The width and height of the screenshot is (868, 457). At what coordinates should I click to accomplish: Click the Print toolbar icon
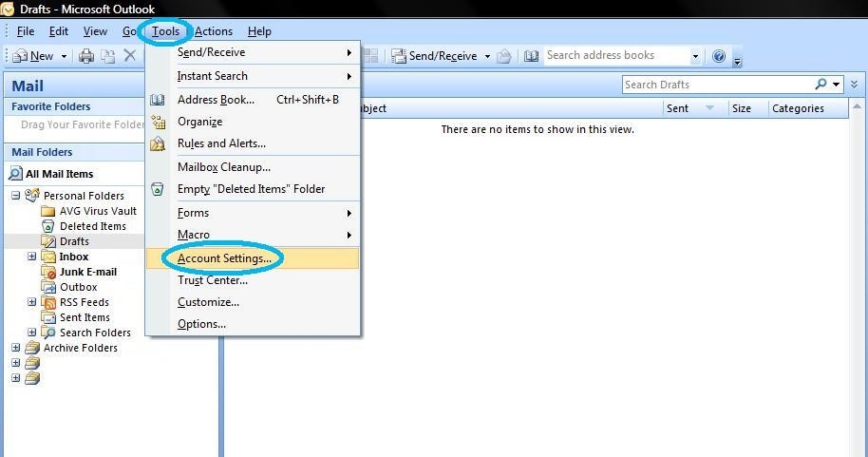coord(86,56)
